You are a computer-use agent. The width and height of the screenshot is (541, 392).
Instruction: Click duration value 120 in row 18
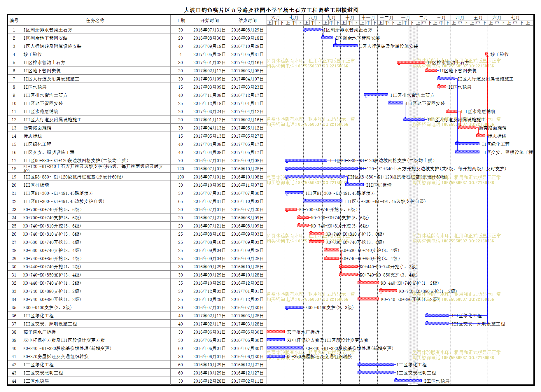tap(181, 169)
